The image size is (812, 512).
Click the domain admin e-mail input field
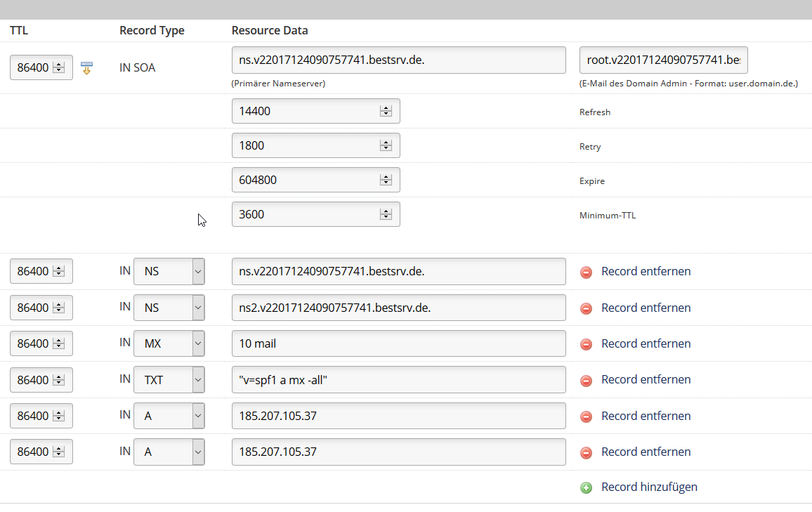point(663,60)
